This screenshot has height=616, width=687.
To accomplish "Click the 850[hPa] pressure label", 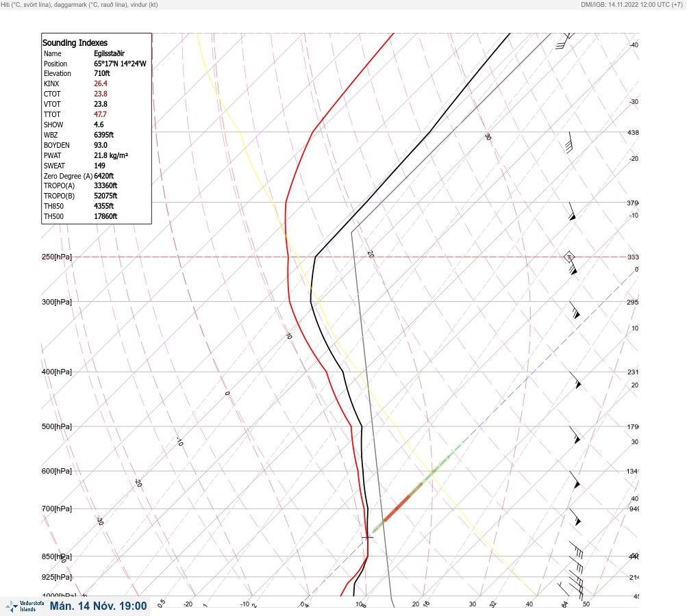I will [57, 557].
